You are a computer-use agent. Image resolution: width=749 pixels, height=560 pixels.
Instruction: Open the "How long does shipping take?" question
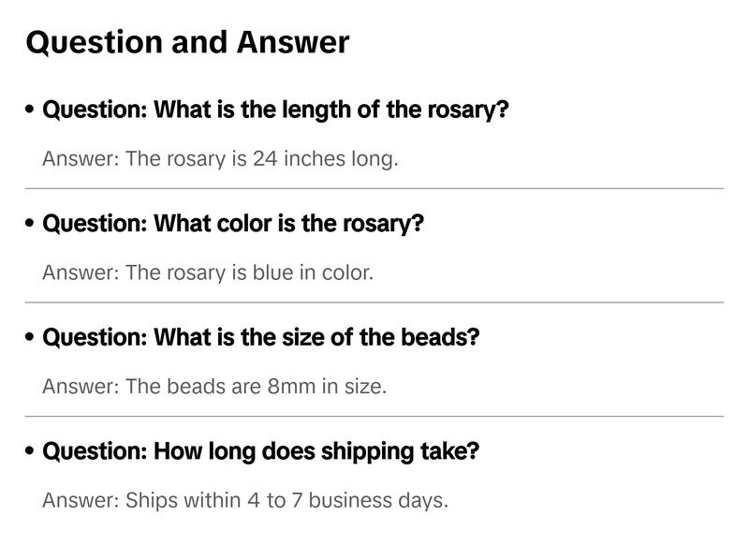260,451
